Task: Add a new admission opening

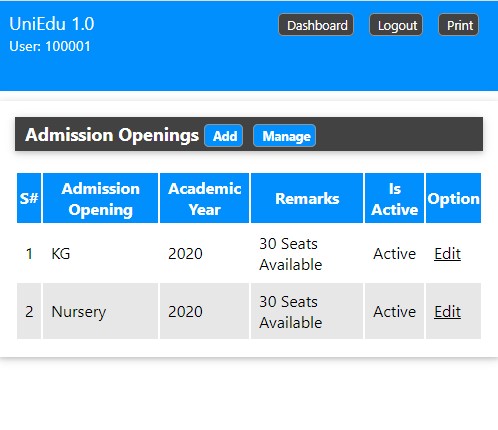Action: pos(224,136)
